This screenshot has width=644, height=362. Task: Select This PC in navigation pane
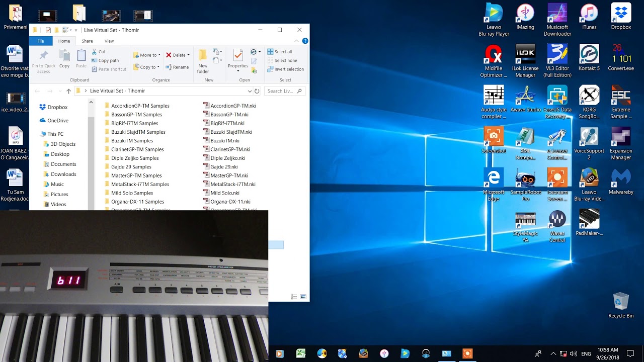click(51, 134)
